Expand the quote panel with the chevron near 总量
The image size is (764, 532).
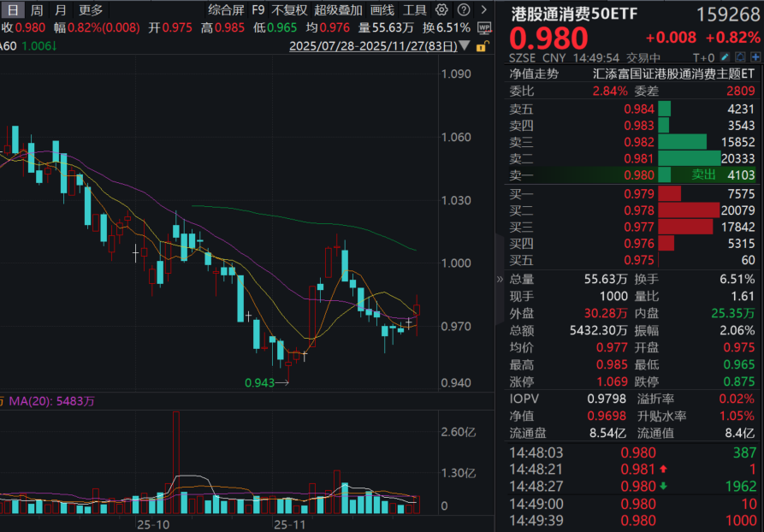pyautogui.click(x=500, y=278)
